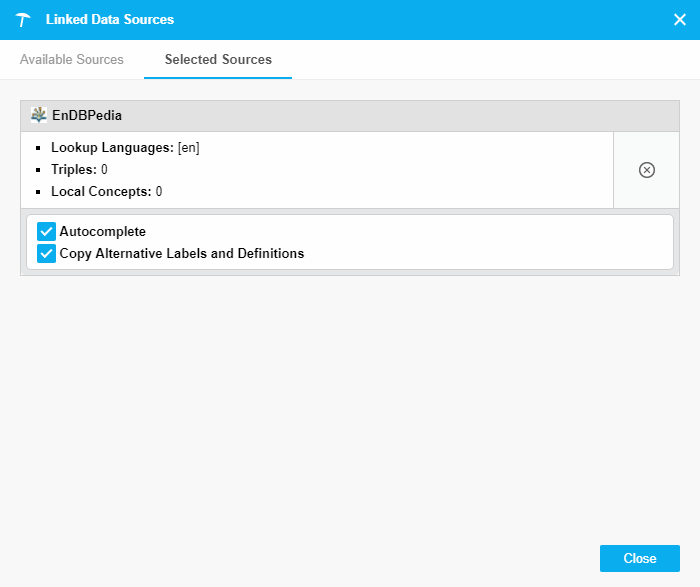Uncheck Copy Alternative Labels and Definitions box
Screen dimensions: 700x587
click(x=46, y=254)
